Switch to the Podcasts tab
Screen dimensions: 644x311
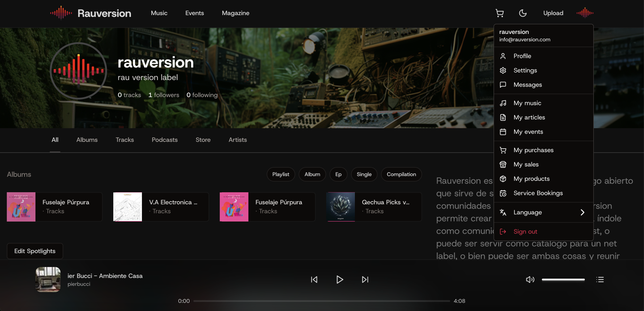coord(164,139)
